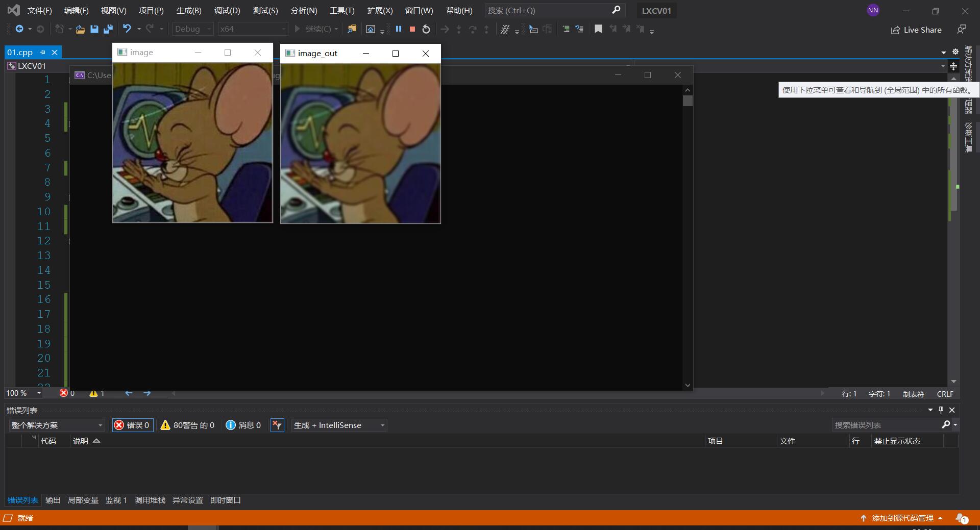
Task: Click 添加到源代码管理 in the status bar
Action: click(x=901, y=518)
